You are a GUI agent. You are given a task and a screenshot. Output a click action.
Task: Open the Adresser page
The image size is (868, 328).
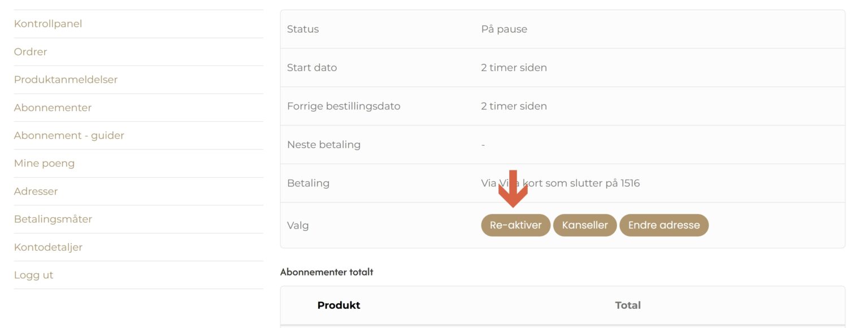click(36, 191)
